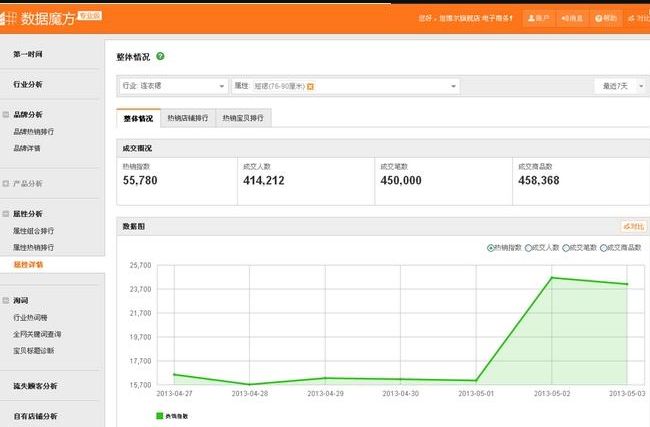This screenshot has width=650, height=427.
Task: Open the 属性 attribute dropdown arrow
Action: pos(453,86)
